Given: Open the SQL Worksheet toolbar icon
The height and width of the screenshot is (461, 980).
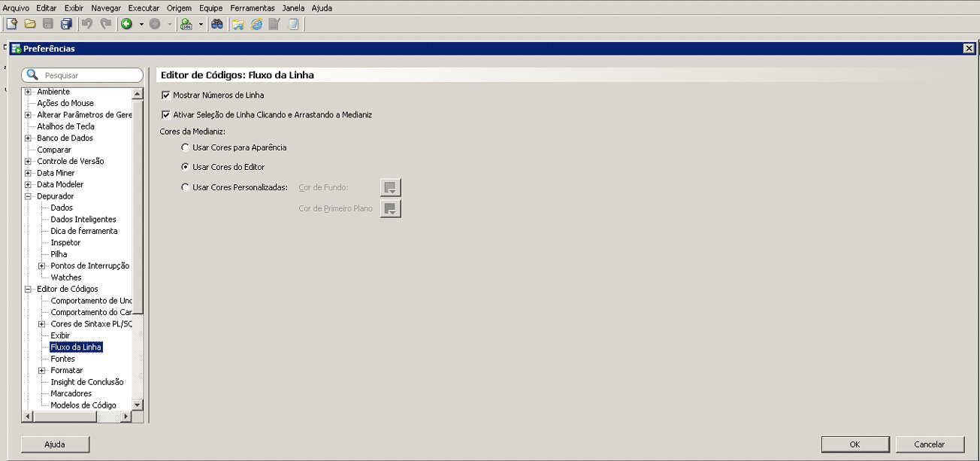Looking at the screenshot, I should [187, 24].
